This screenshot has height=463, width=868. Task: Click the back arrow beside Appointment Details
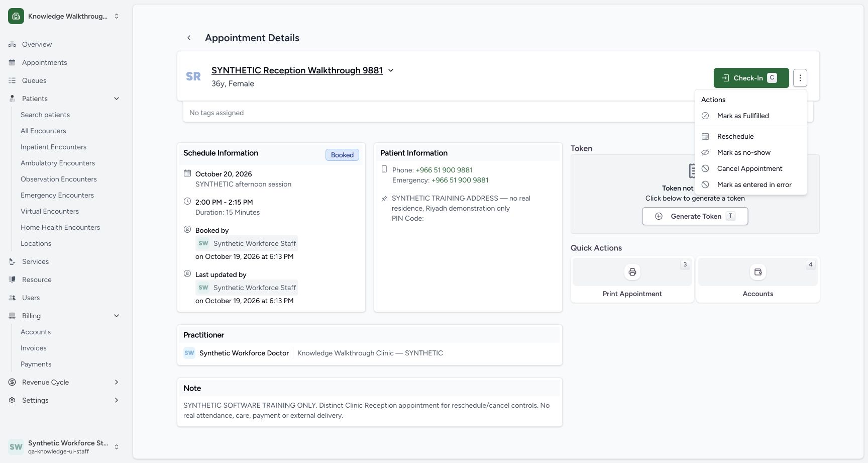click(x=189, y=38)
